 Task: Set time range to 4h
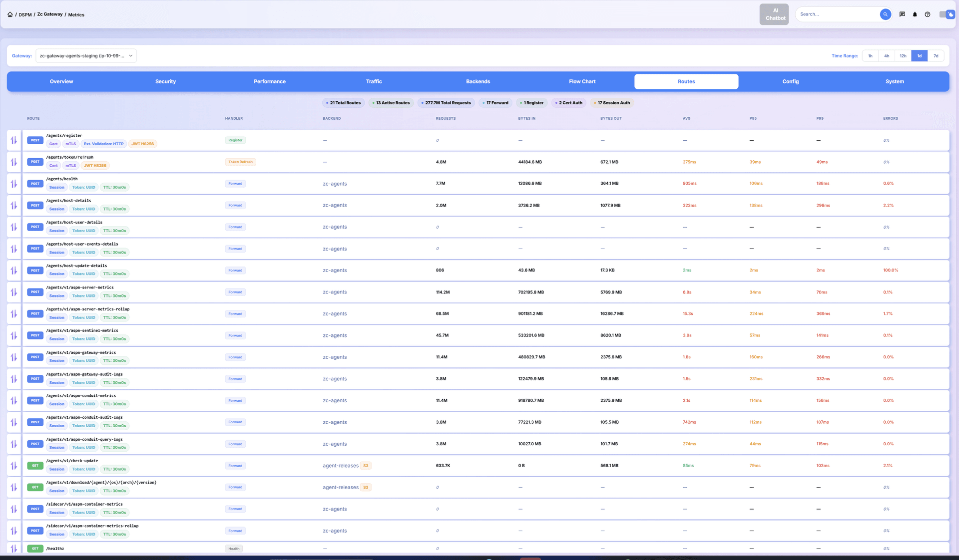pos(887,56)
